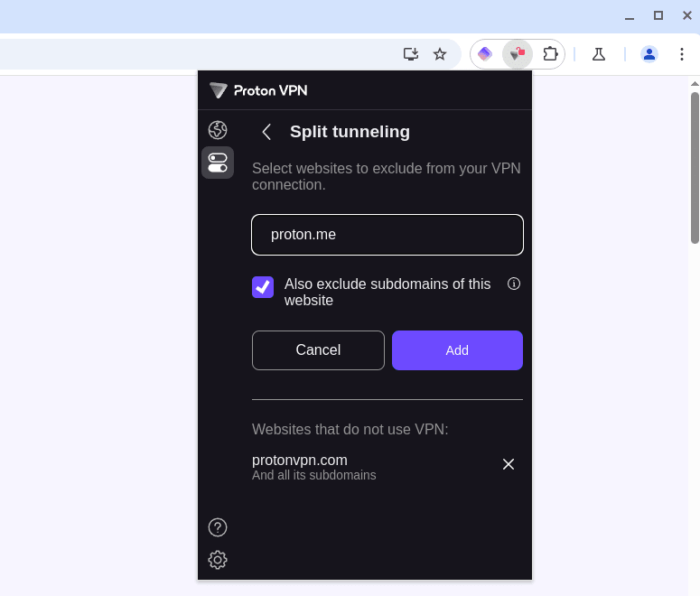The image size is (700, 596).
Task: Open the globe servers icon in sidebar
Action: 218,130
